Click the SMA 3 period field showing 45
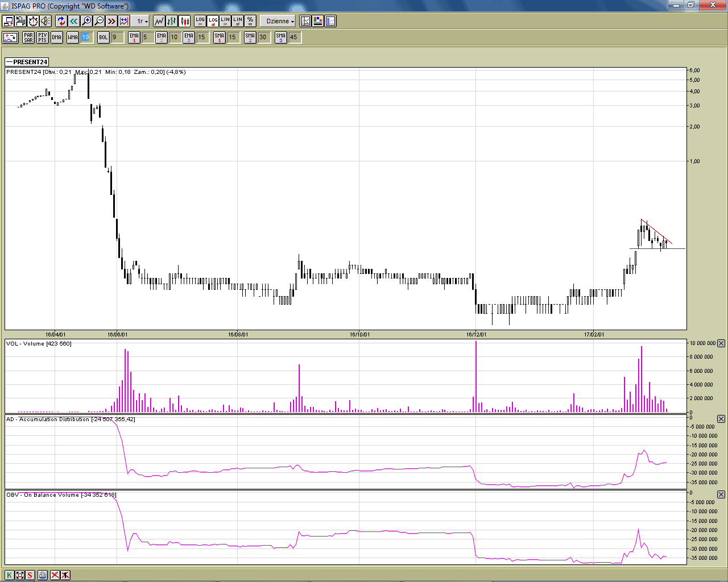The height and width of the screenshot is (582, 728). tap(294, 38)
